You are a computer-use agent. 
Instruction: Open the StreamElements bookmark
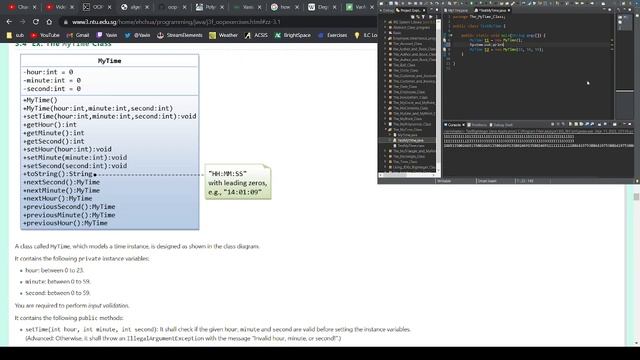[180, 36]
